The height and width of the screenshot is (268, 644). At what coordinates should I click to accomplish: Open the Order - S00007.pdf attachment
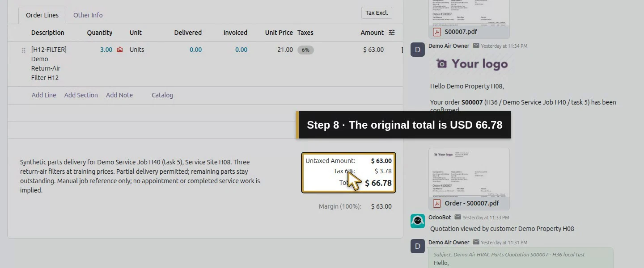point(472,203)
